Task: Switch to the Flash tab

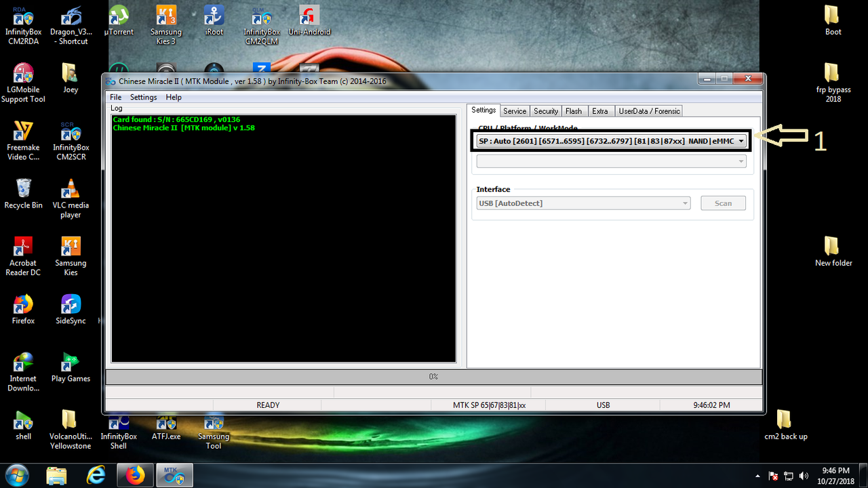Action: (x=574, y=111)
